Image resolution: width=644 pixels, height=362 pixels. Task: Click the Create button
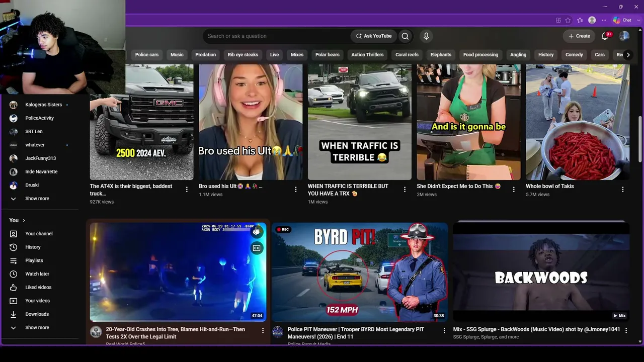click(x=579, y=36)
